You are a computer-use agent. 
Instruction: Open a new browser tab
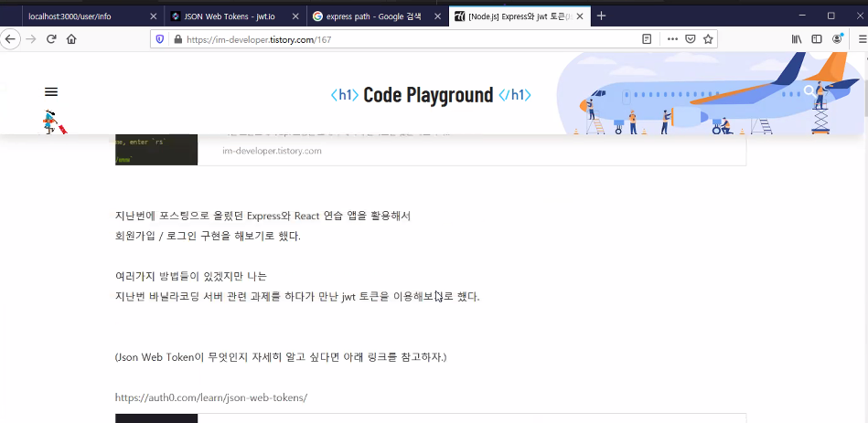(602, 16)
